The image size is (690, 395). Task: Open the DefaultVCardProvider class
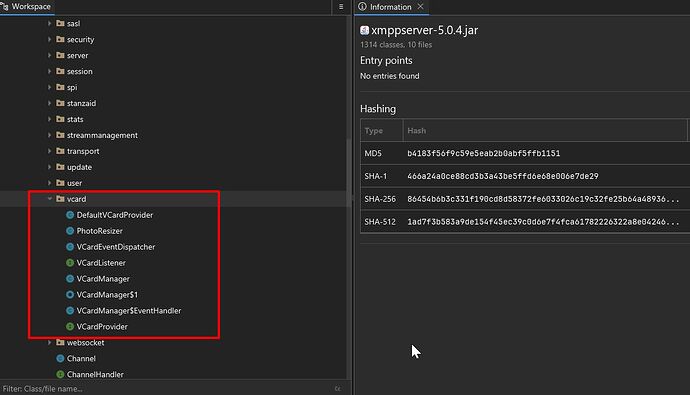coord(115,215)
